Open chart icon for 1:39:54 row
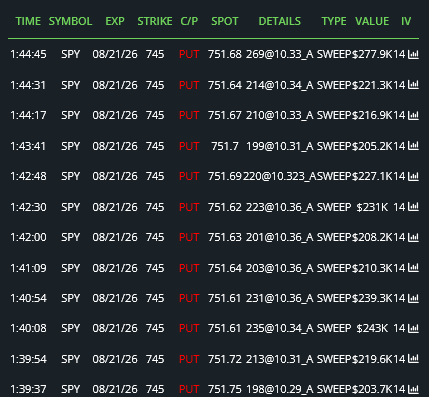 (x=413, y=359)
